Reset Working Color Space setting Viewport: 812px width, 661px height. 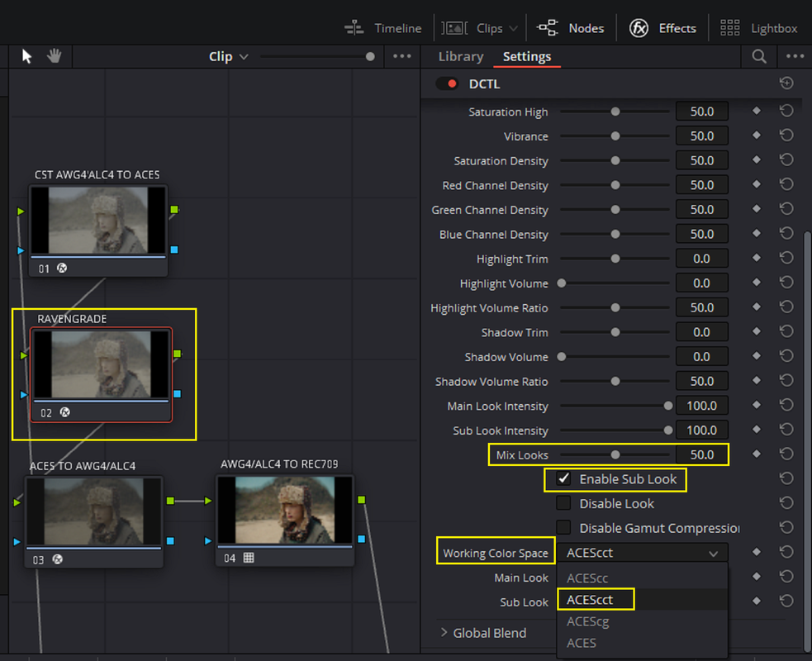pyautogui.click(x=786, y=552)
